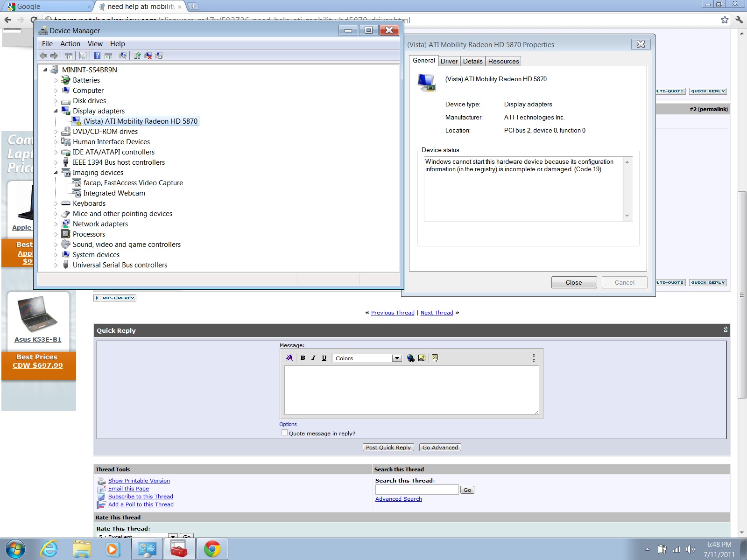Expand the Keyboards node
747x560 pixels.
coord(56,203)
